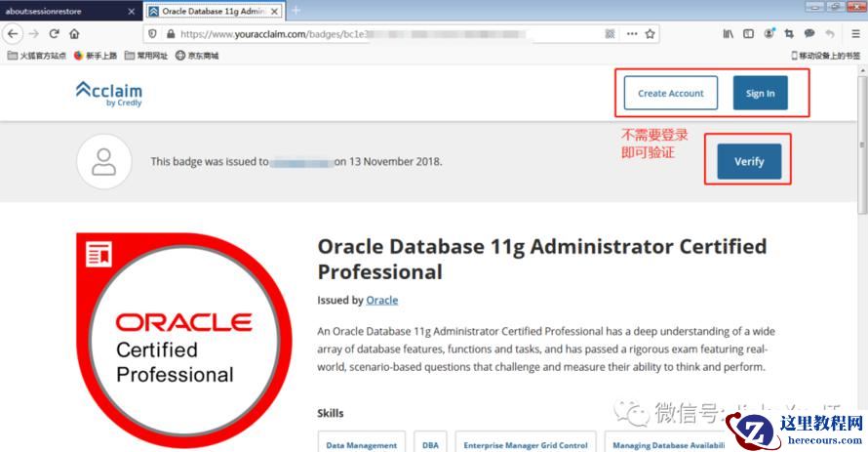Click the page vertical scrollbar thumb
This screenshot has height=452, width=868.
[x=862, y=144]
